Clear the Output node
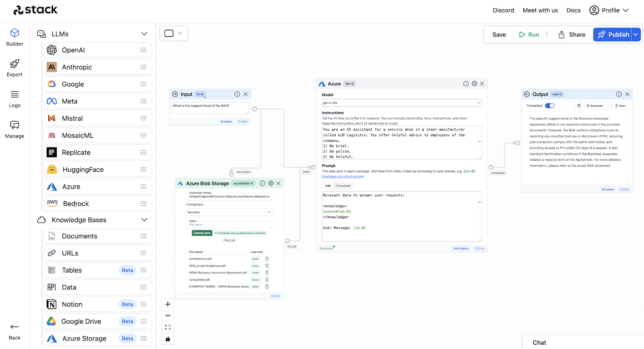Image resolution: width=644 pixels, height=349 pixels. coord(620,106)
